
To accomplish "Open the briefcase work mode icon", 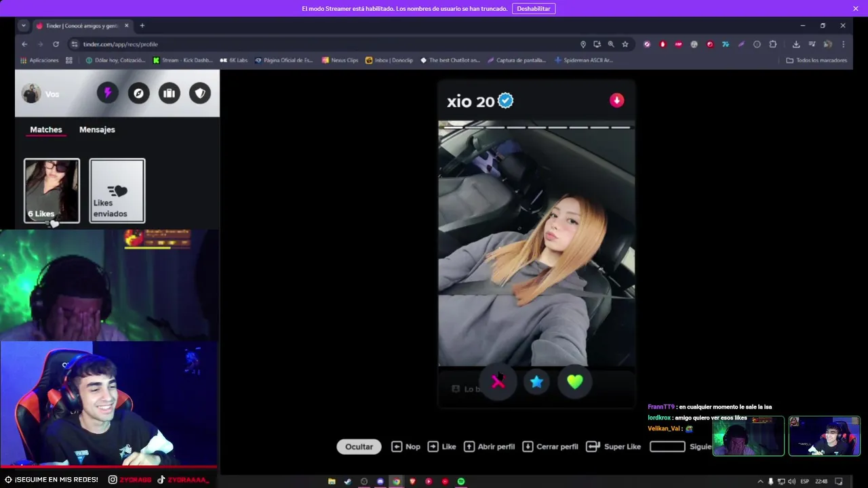I will pos(170,93).
